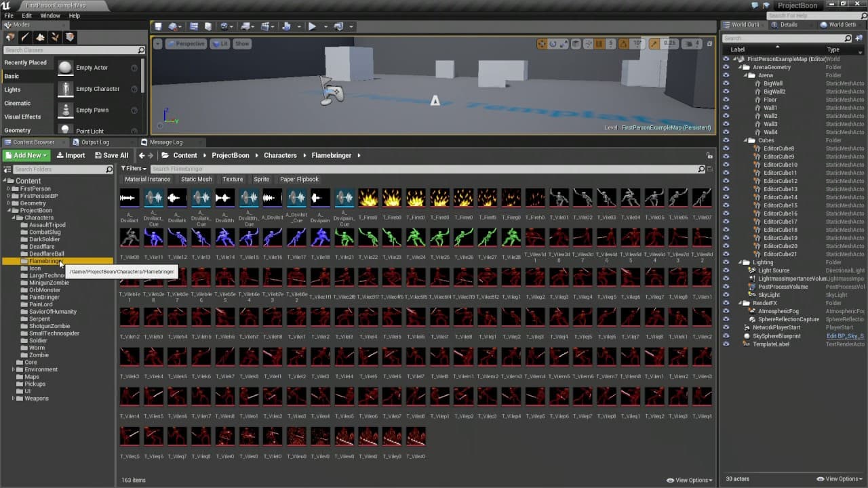This screenshot has width=868, height=488.
Task: Enable the Sprite filter in Content Browser
Action: point(261,179)
